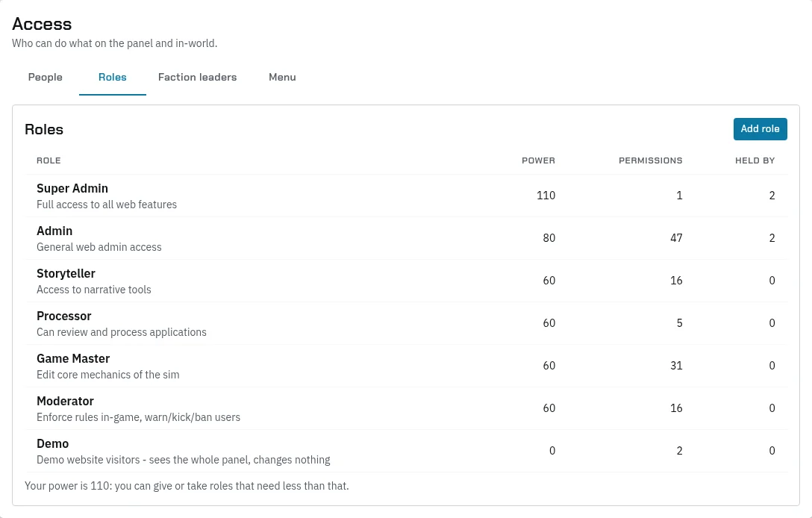This screenshot has height=518, width=812.
Task: Click the Roles panel heading
Action: pos(44,130)
